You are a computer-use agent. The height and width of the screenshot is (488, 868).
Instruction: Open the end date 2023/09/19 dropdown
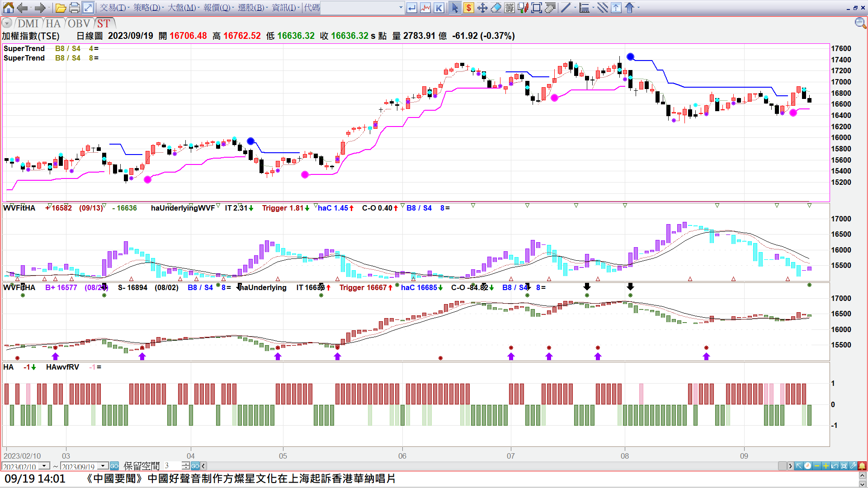pyautogui.click(x=103, y=466)
